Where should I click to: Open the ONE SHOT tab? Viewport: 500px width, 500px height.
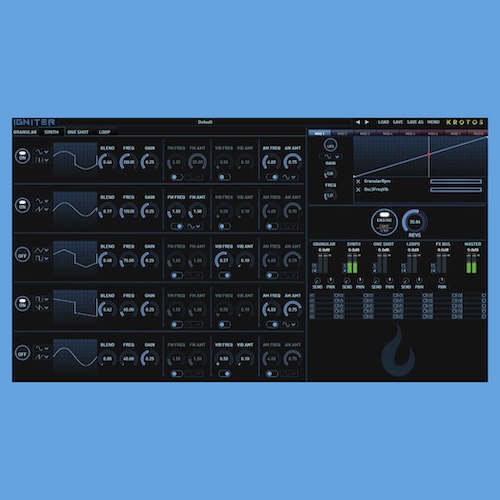[x=78, y=132]
